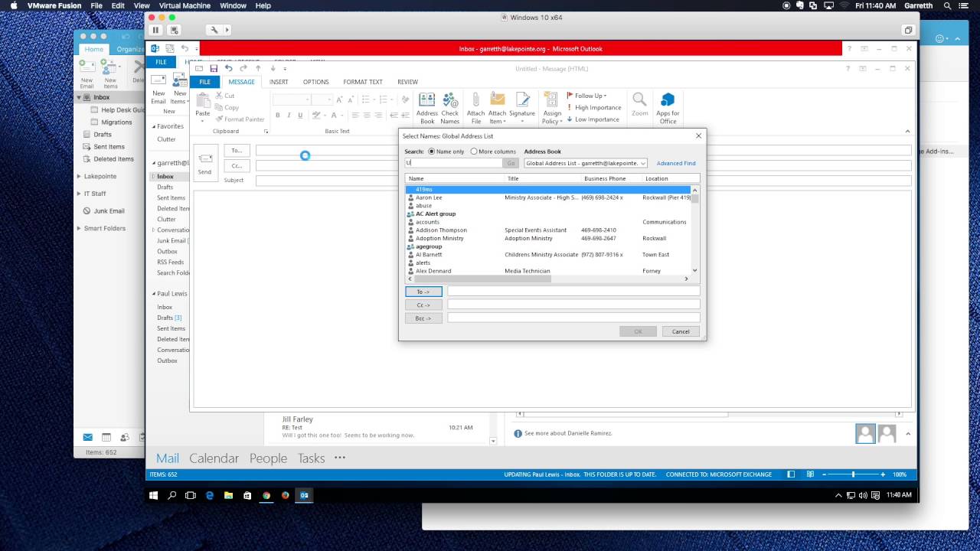Viewport: 980px width, 551px height.
Task: Switch to the REVIEW ribbon tab
Action: [407, 82]
